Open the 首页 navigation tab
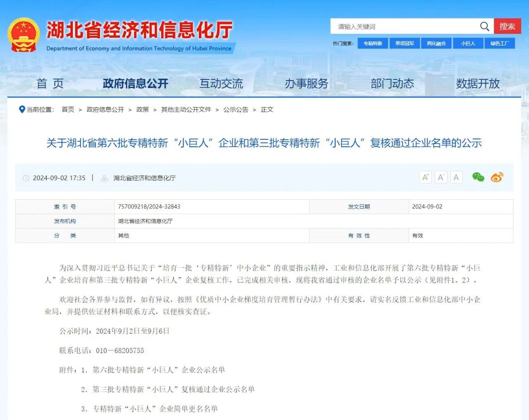 pyautogui.click(x=50, y=84)
